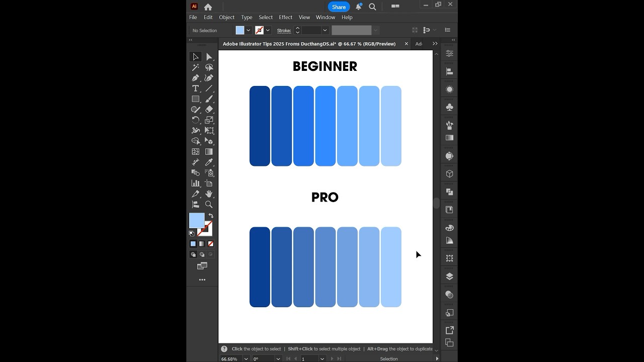Select the Direct Selection tool

[209, 57]
